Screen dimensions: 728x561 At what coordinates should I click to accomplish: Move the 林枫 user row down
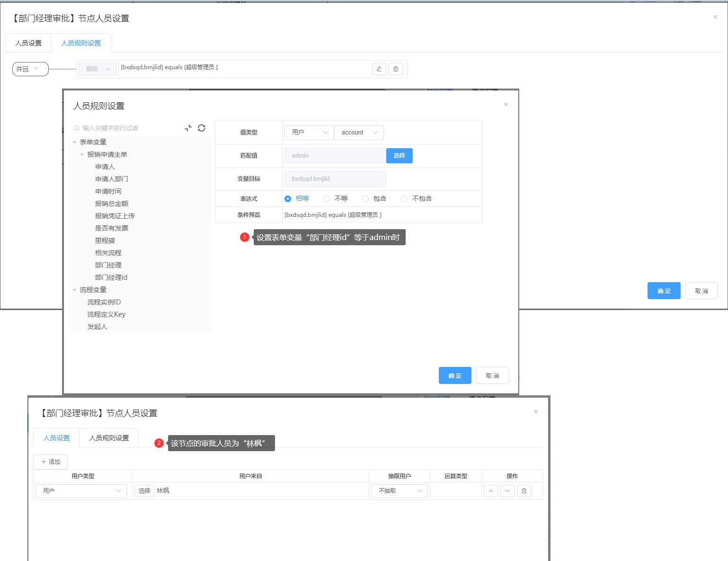point(507,491)
